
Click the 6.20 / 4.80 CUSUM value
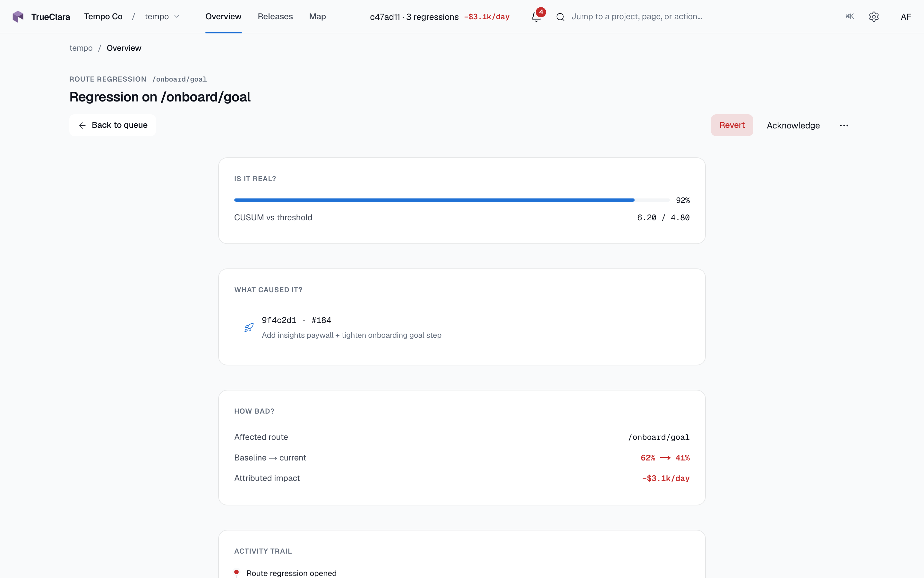(663, 217)
